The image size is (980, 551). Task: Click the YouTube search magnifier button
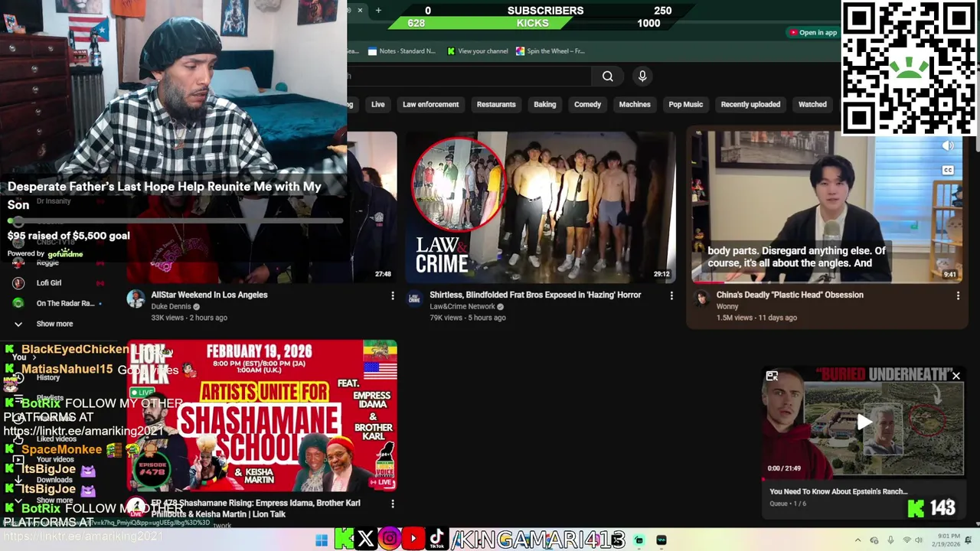(x=607, y=76)
